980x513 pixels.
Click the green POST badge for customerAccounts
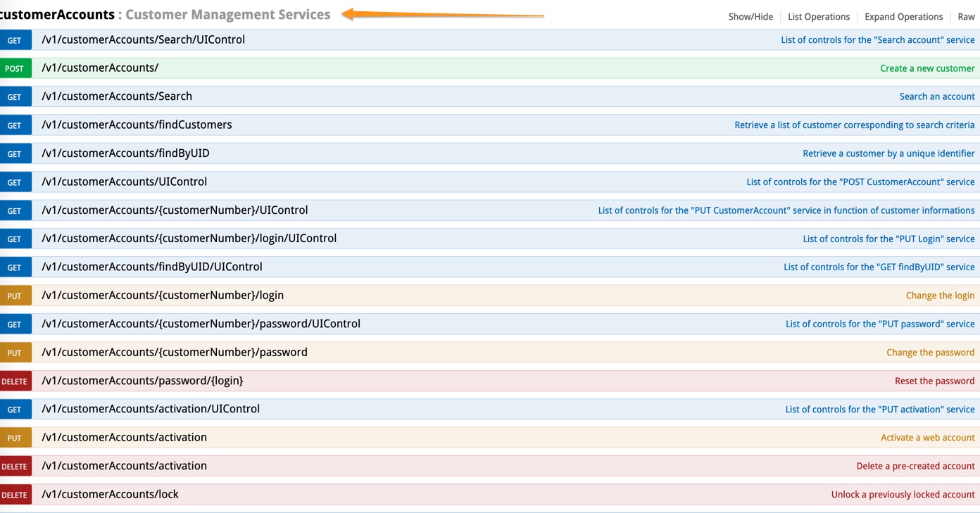pos(15,68)
